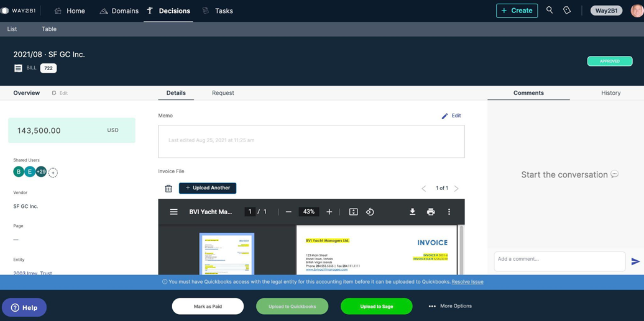Click the search magnifier icon

click(550, 11)
